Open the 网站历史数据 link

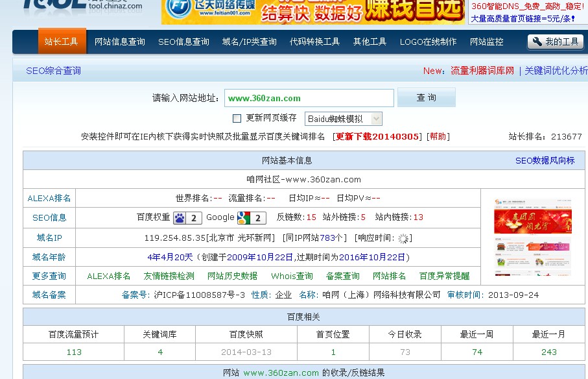pos(233,276)
